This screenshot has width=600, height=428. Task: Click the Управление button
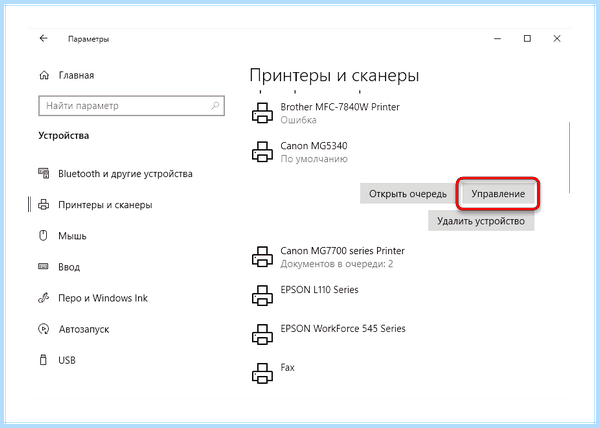click(x=498, y=194)
